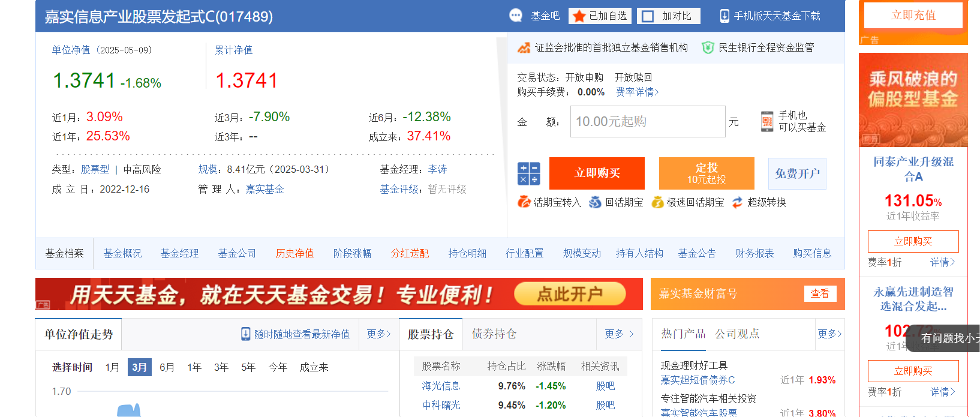Open the 基金公司 tab
The height and width of the screenshot is (417, 980).
pyautogui.click(x=237, y=253)
